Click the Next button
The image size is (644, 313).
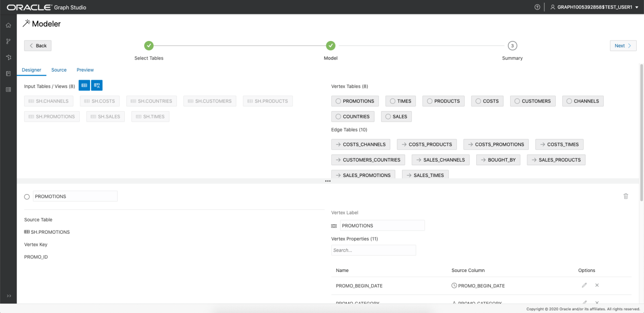pos(623,45)
